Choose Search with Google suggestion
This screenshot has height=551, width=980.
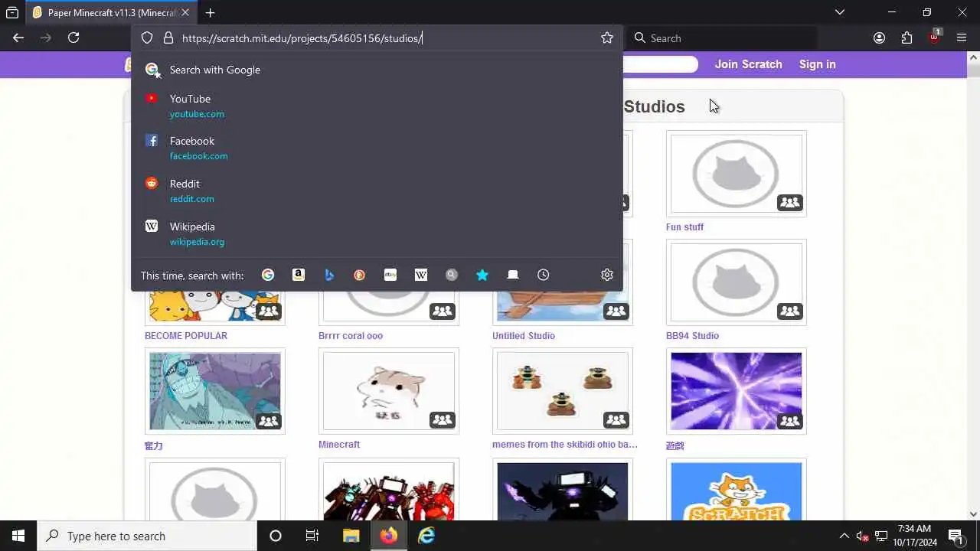click(x=377, y=70)
